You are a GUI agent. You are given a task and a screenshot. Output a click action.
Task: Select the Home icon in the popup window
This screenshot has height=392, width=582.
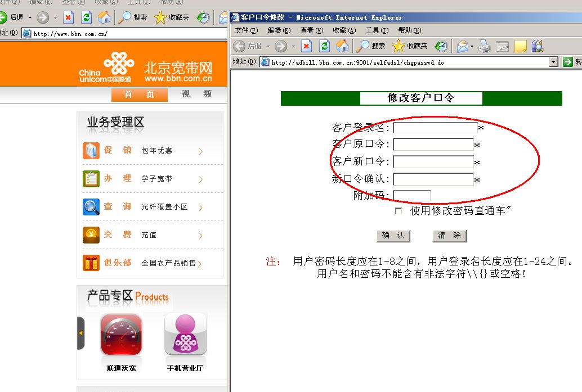[342, 46]
